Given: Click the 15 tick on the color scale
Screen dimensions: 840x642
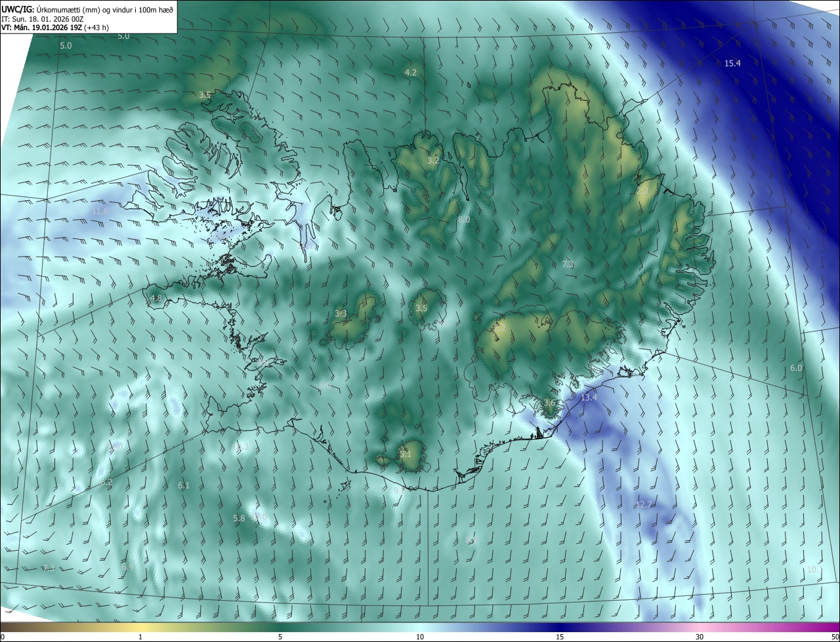Looking at the screenshot, I should (560, 637).
